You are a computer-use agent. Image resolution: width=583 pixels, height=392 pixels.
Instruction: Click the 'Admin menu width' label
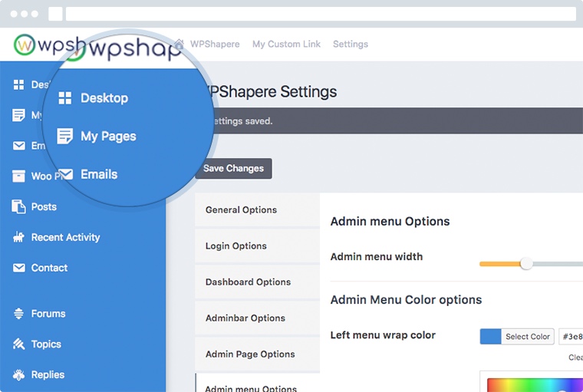tap(377, 257)
